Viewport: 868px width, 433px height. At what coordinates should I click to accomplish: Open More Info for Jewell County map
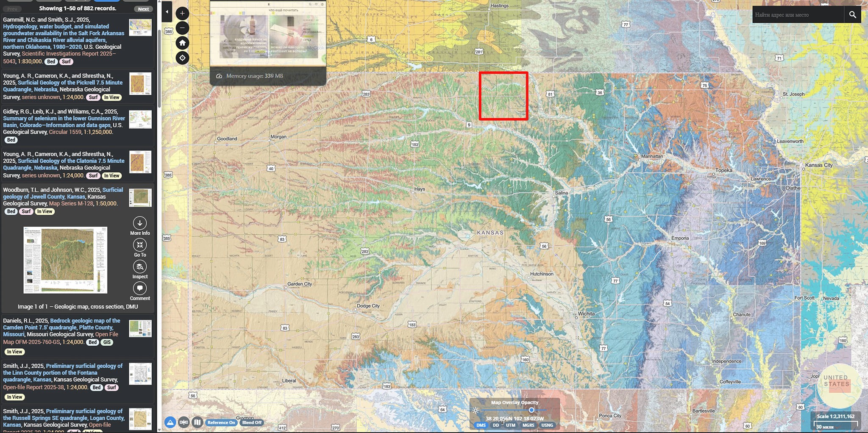coord(140,226)
